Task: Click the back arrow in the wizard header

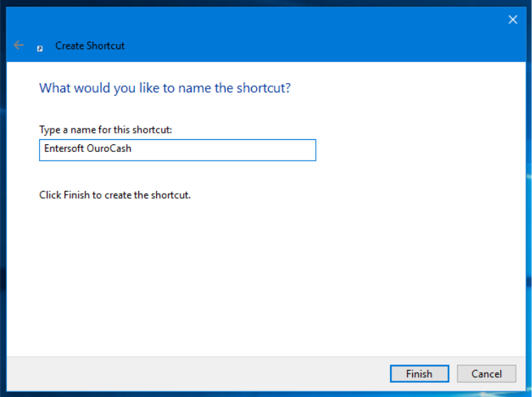Action: pyautogui.click(x=18, y=45)
